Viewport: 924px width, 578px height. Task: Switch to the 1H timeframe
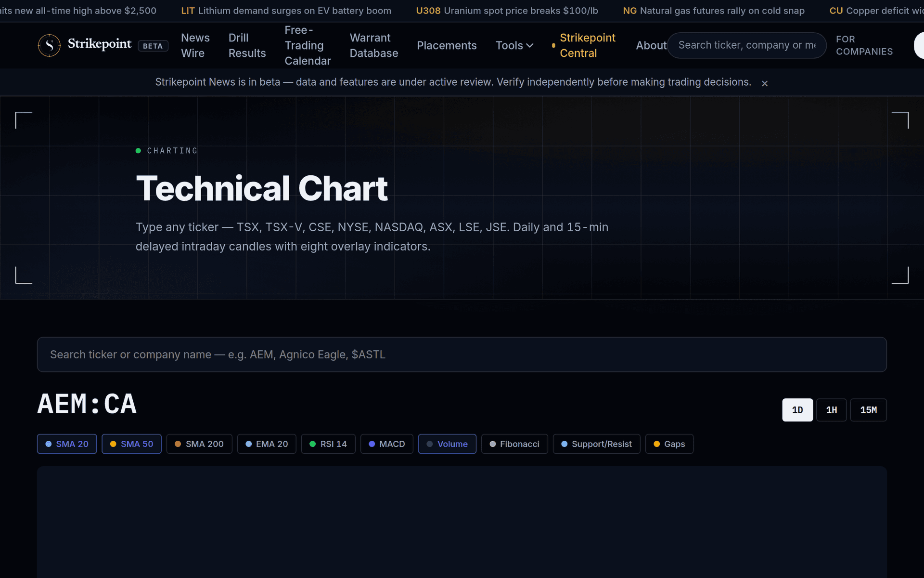pos(832,410)
